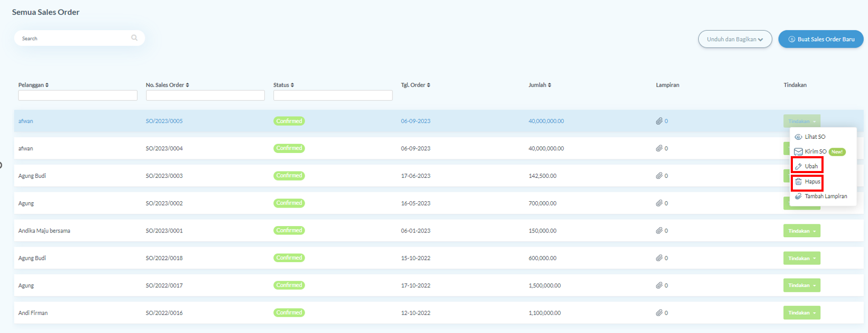
Task: Click the attachment paperclip in SO/2023/0003 row
Action: click(x=659, y=176)
